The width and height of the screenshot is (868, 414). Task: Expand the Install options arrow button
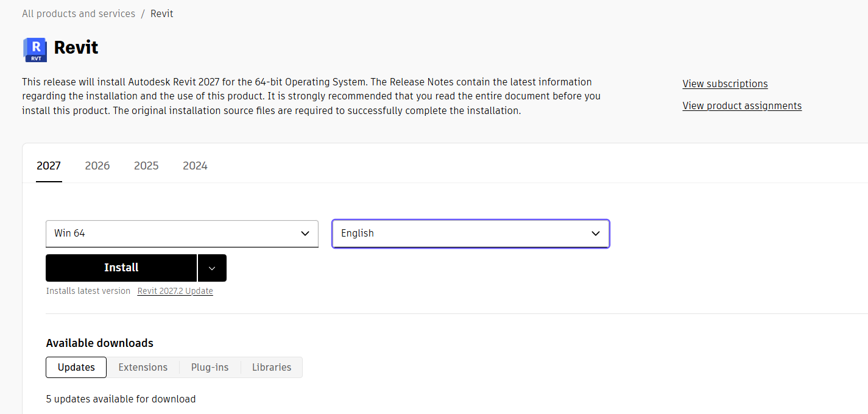click(212, 268)
